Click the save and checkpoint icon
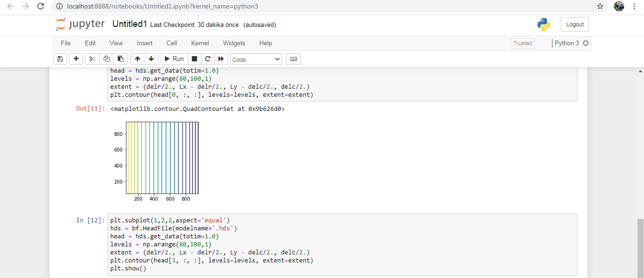Viewport: 644px width, 278px height. pos(60,59)
